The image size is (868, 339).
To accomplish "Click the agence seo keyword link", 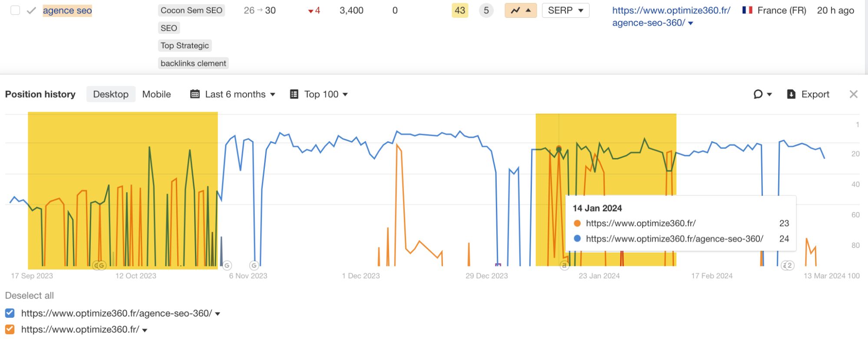I will [x=67, y=10].
